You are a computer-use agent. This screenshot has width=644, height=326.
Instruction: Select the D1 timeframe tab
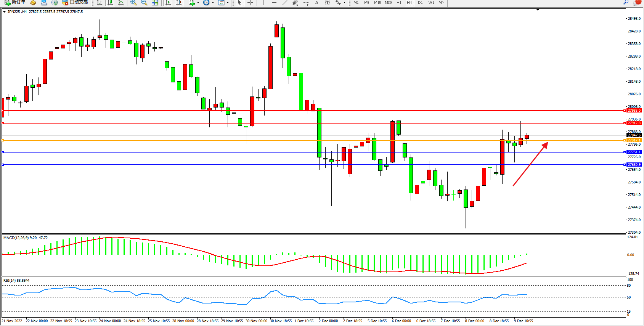pyautogui.click(x=420, y=3)
